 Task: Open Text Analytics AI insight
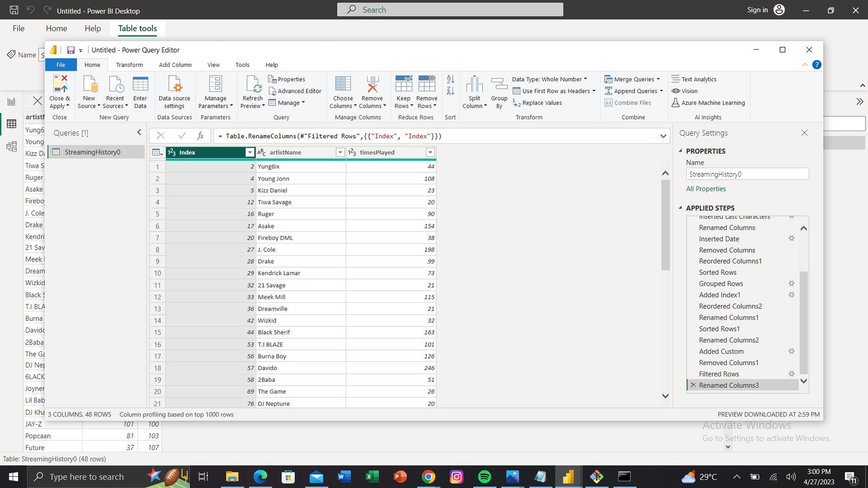694,79
